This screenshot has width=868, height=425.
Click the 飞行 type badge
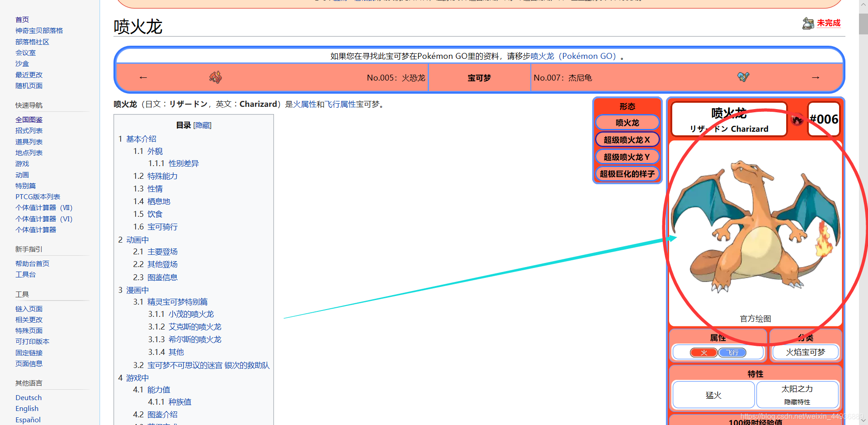[732, 353]
